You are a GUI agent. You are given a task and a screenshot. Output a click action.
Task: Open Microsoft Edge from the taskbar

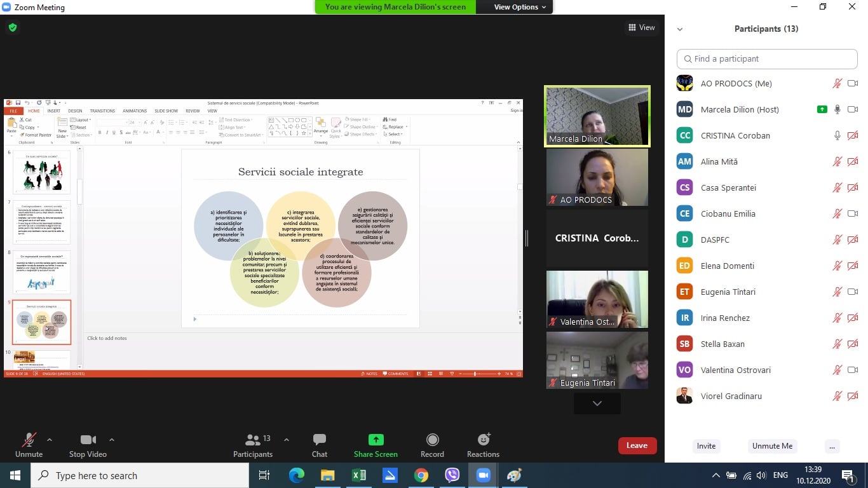point(297,475)
